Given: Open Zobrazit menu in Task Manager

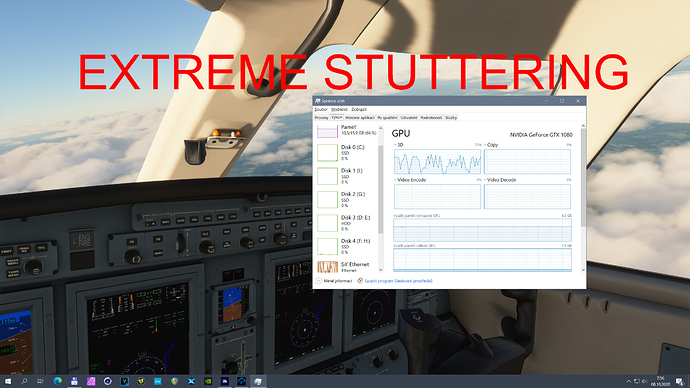Looking at the screenshot, I should (x=359, y=109).
